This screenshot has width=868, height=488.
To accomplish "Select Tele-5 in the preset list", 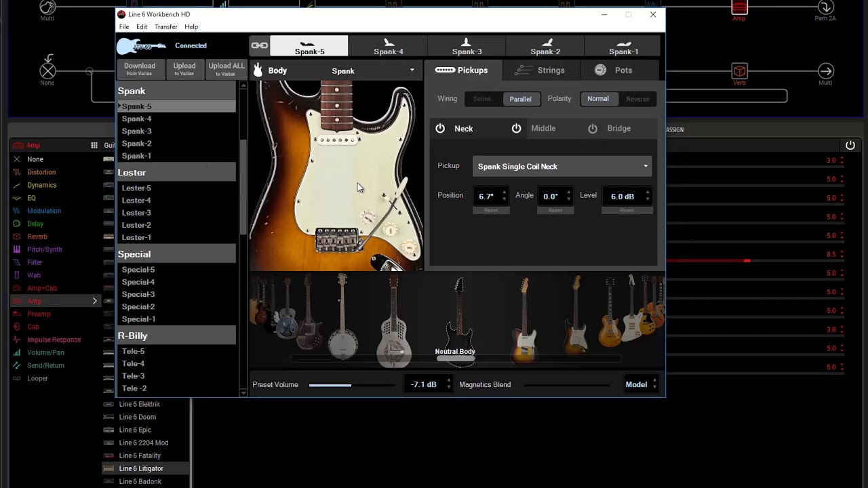I will [x=133, y=351].
